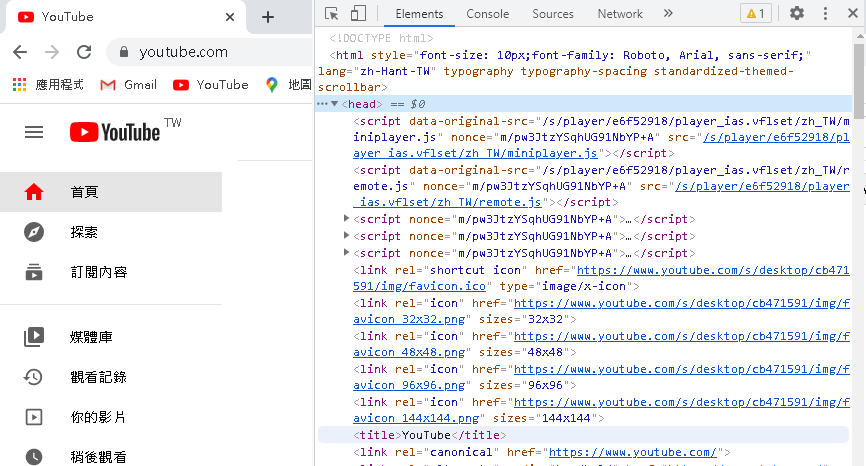Open DevTools three-dot customize menu

tap(825, 13)
